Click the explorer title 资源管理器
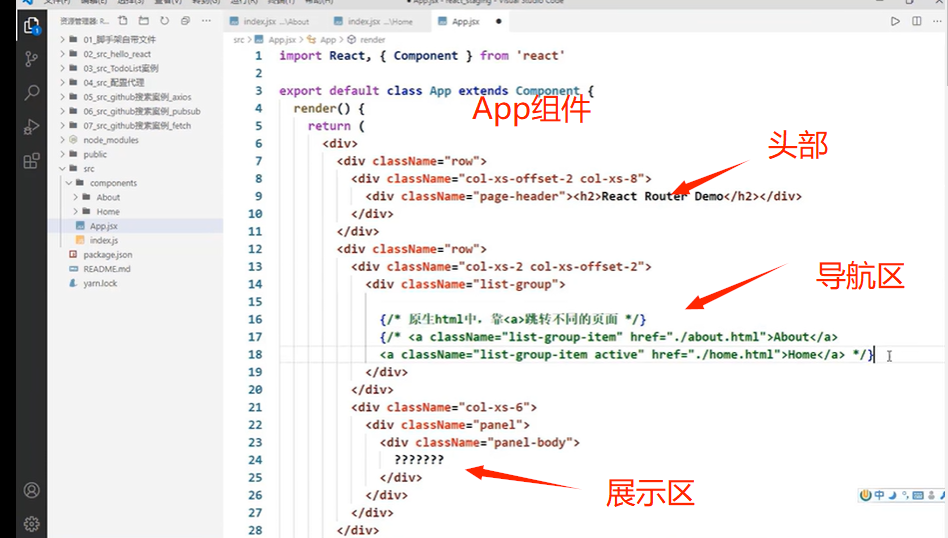Viewport: 948px width, 538px height. [x=84, y=21]
